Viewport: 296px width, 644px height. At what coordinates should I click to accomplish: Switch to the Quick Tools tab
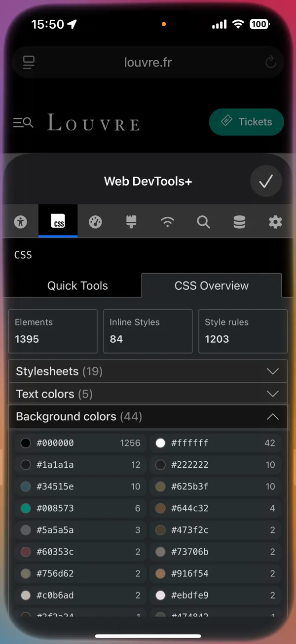(77, 285)
